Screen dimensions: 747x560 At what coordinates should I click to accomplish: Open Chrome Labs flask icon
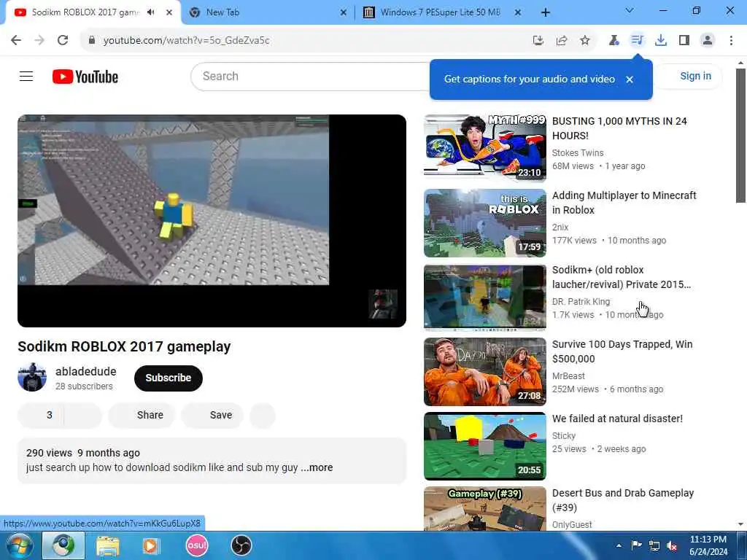614,41
